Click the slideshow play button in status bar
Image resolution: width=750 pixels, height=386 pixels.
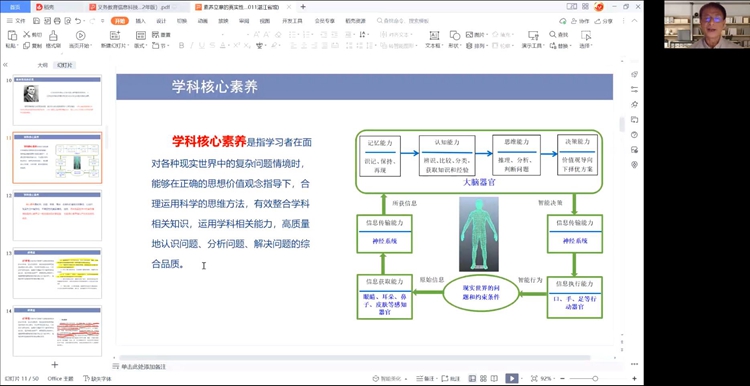click(512, 378)
